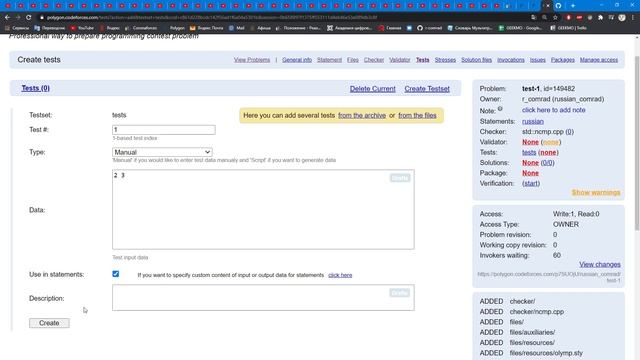Open the Mail bookmark
This screenshot has width=640, height=360.
237,28
